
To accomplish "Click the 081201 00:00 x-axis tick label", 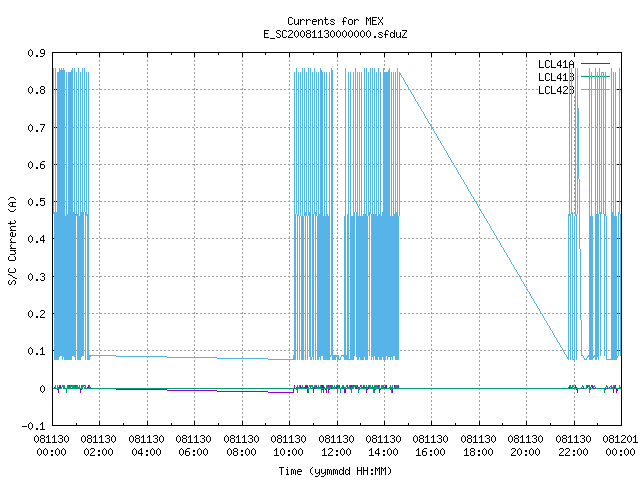I will click(620, 446).
